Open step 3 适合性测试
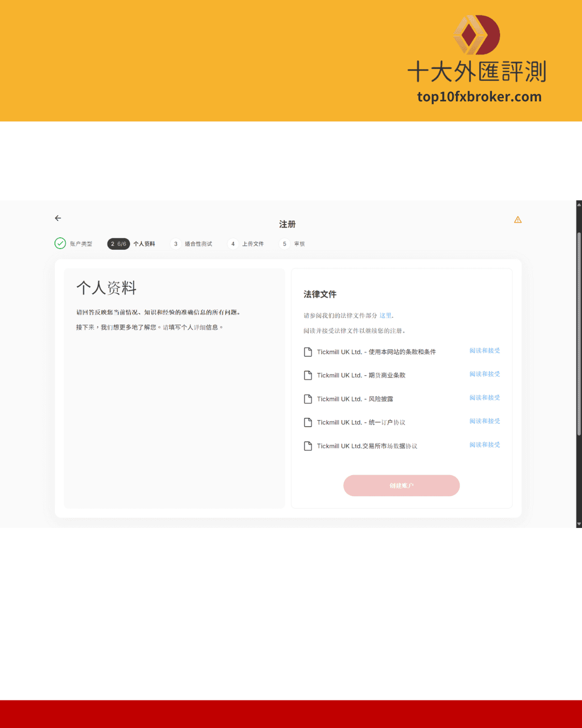Viewport: 582px width, 728px height. click(192, 244)
